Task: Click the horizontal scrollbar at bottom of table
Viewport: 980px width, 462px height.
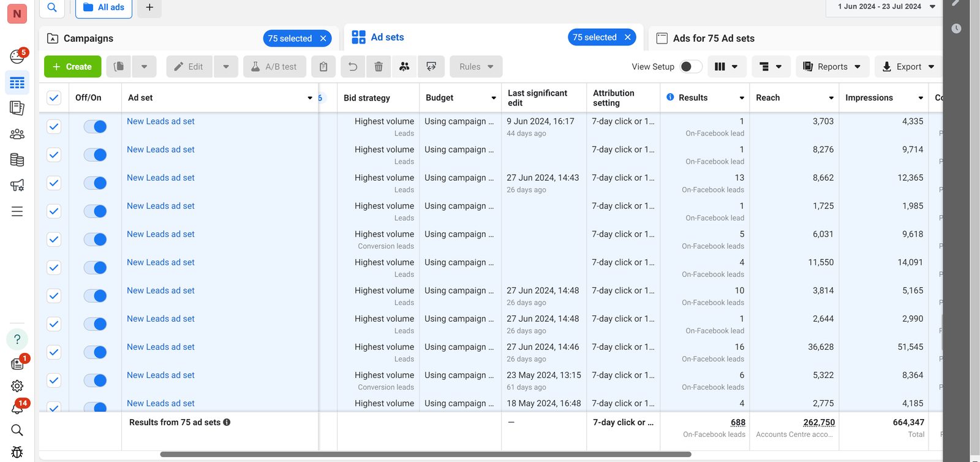Action: (x=425, y=455)
